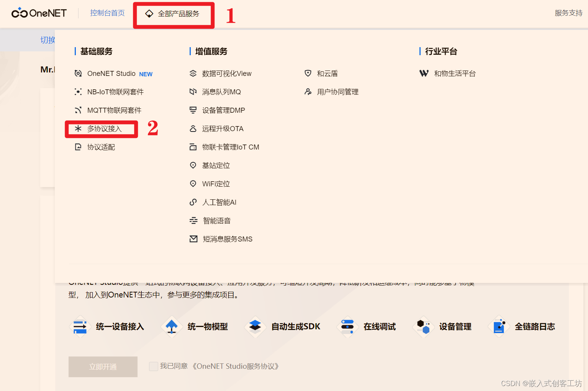Click the OneNET logo
The width and height of the screenshot is (588, 391).
39,13
